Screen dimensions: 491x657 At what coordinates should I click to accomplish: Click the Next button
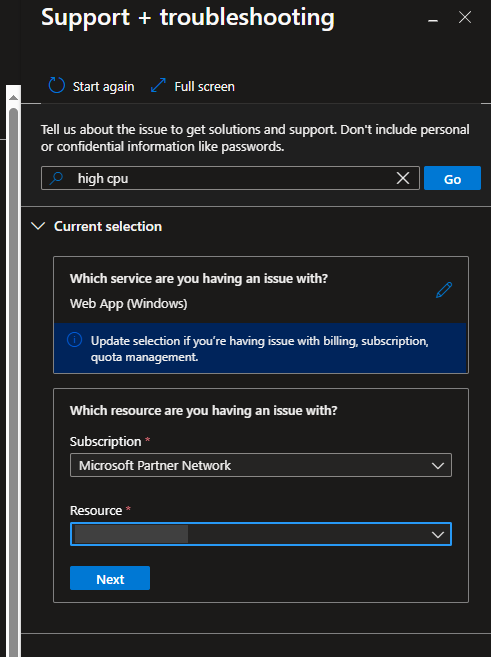pos(110,578)
